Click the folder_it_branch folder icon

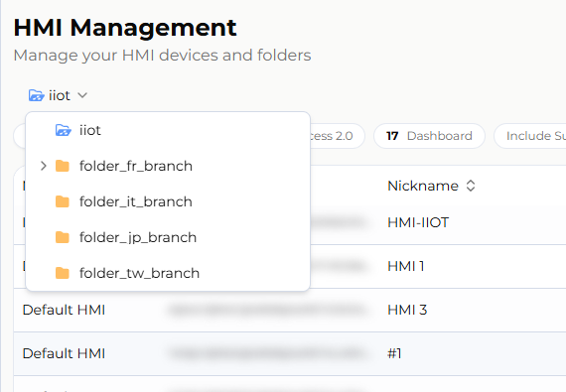pyautogui.click(x=63, y=201)
